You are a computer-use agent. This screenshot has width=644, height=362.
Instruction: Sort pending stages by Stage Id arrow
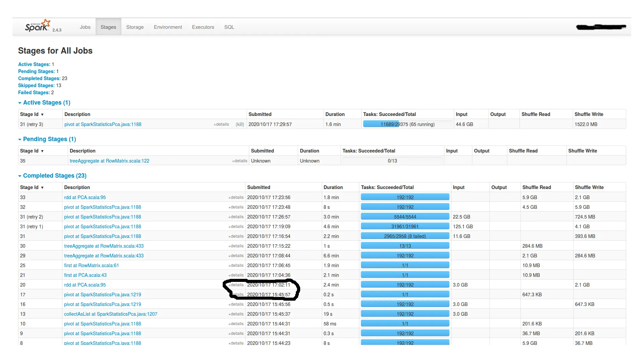point(42,151)
